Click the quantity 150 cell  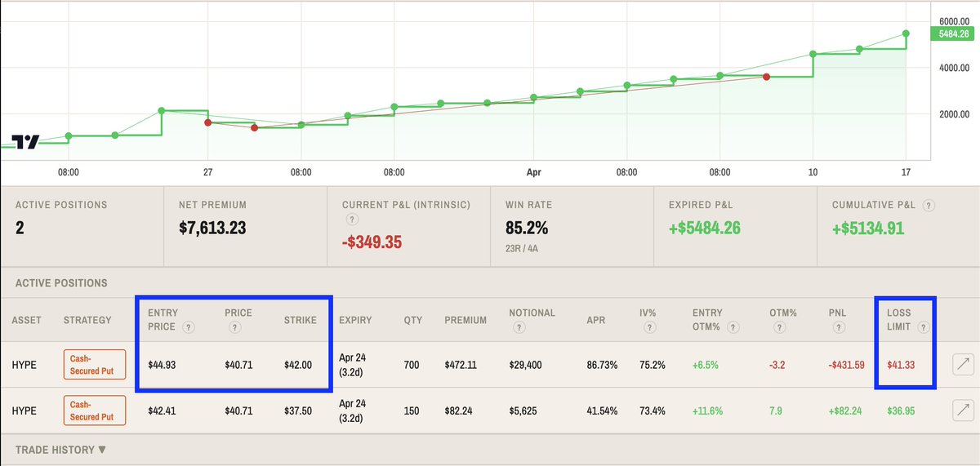tap(411, 411)
